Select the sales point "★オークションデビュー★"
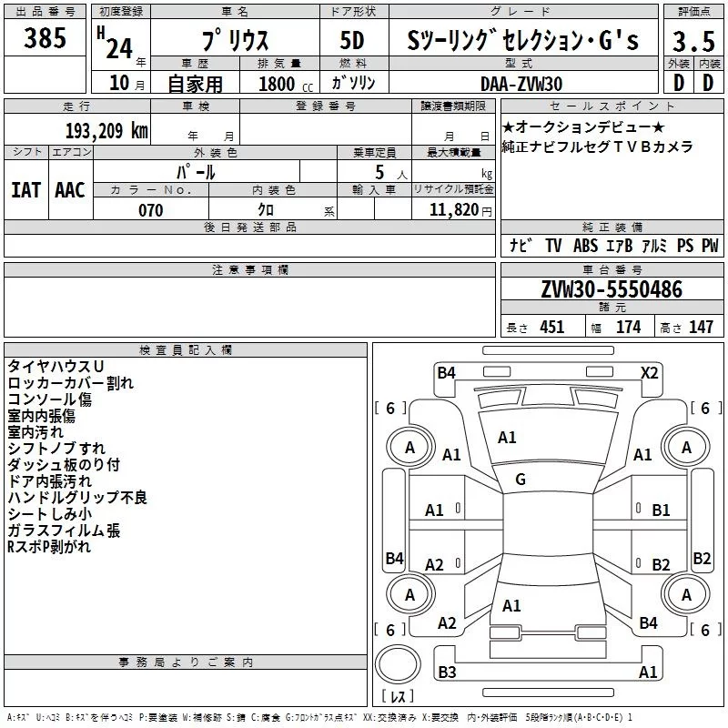 click(583, 126)
